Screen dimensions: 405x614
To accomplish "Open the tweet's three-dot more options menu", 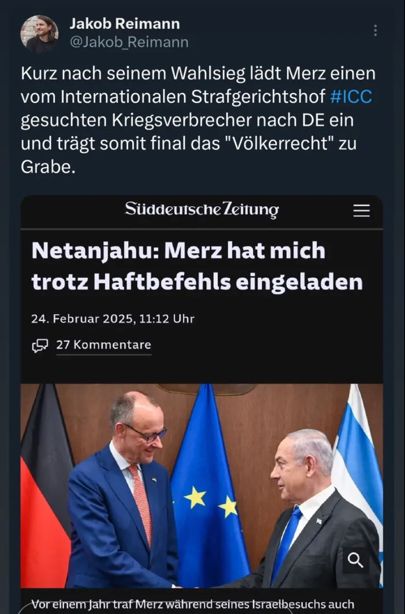I will (375, 30).
